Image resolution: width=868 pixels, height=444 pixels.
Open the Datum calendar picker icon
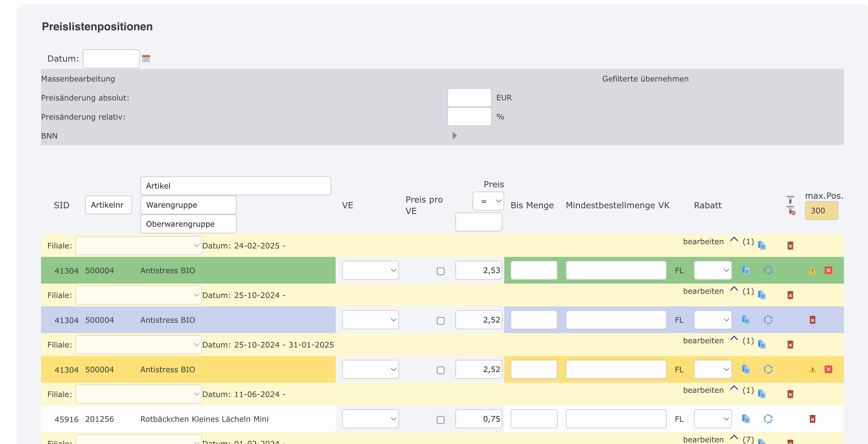(146, 59)
